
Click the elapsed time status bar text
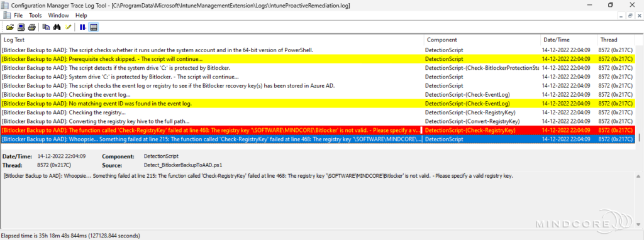tap(70, 236)
